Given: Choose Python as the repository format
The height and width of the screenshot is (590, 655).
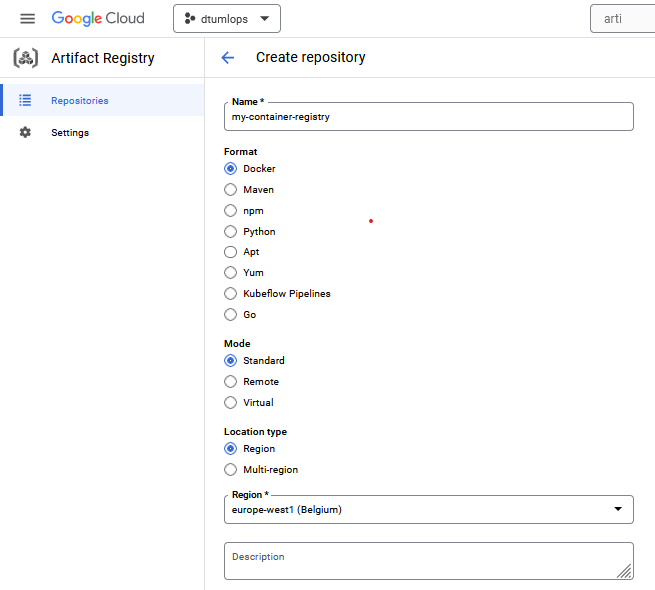Looking at the screenshot, I should pos(231,232).
